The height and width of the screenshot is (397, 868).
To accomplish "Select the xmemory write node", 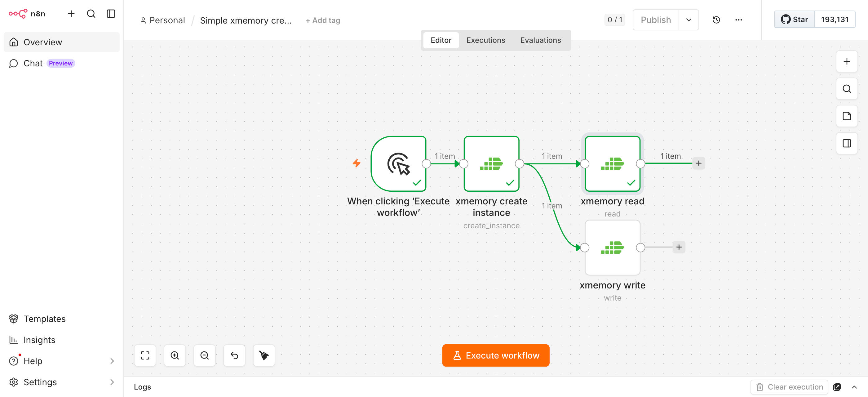I will click(612, 248).
